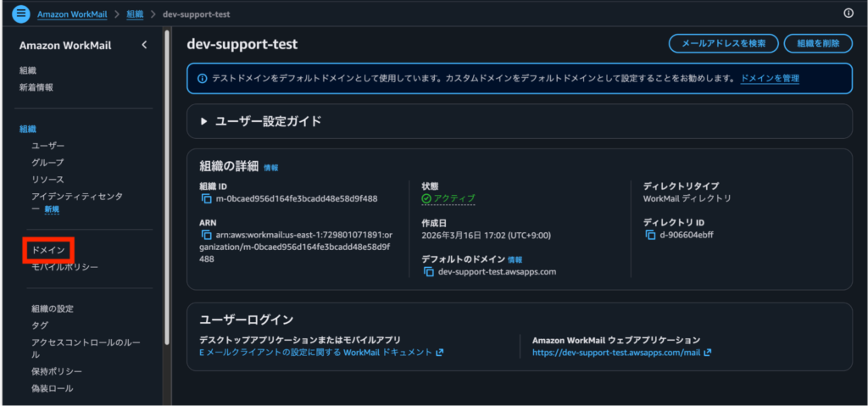The height and width of the screenshot is (406, 868).
Task: Click Amazon WorkMail breadcrumb link
Action: pyautogui.click(x=77, y=14)
